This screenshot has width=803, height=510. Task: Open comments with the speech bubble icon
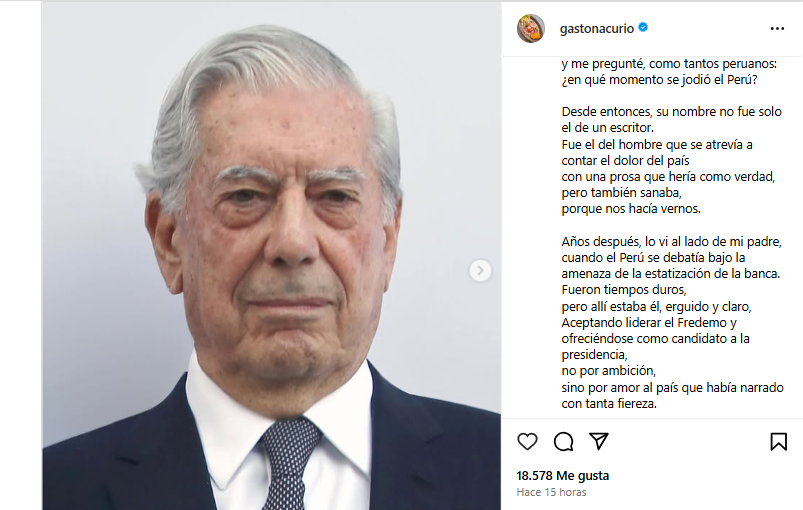563,441
